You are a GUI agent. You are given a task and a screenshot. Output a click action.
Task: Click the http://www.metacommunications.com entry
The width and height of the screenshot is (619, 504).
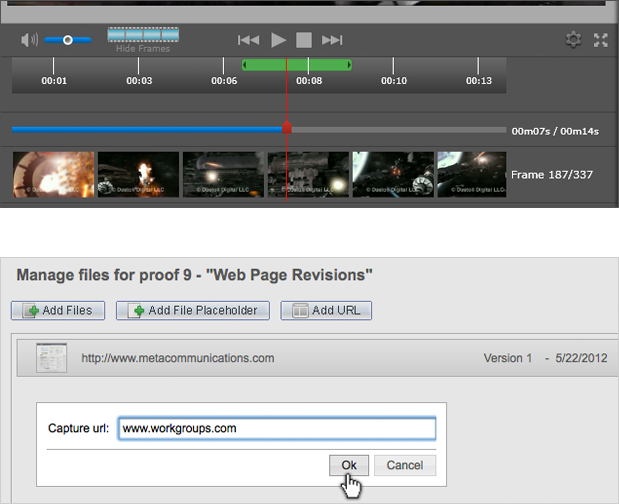(178, 358)
